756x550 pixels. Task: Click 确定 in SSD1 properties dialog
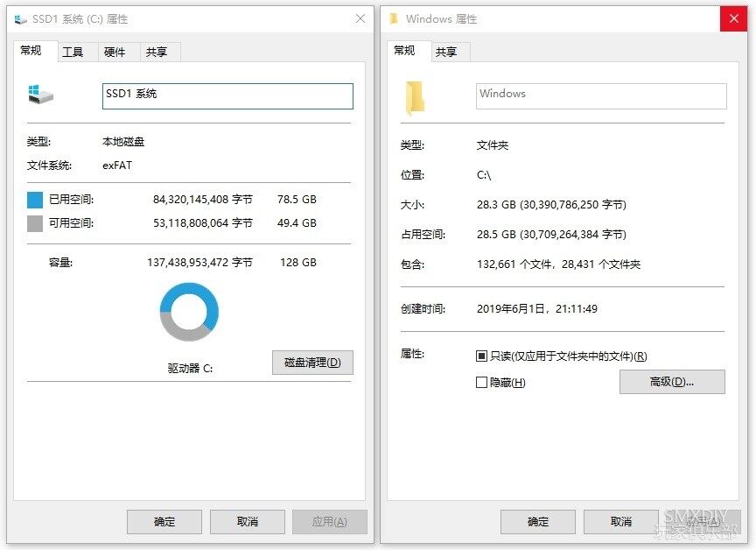point(164,521)
